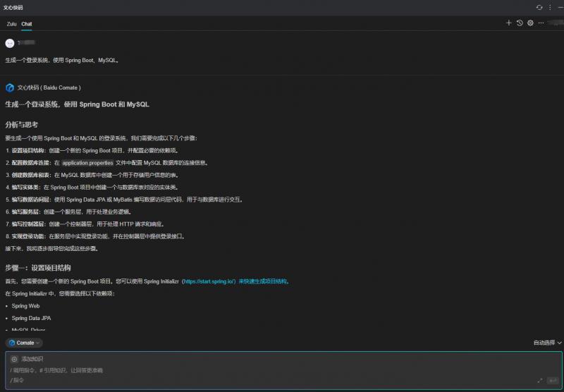
Task: Open the three-dot more options menu
Action: pos(541,23)
